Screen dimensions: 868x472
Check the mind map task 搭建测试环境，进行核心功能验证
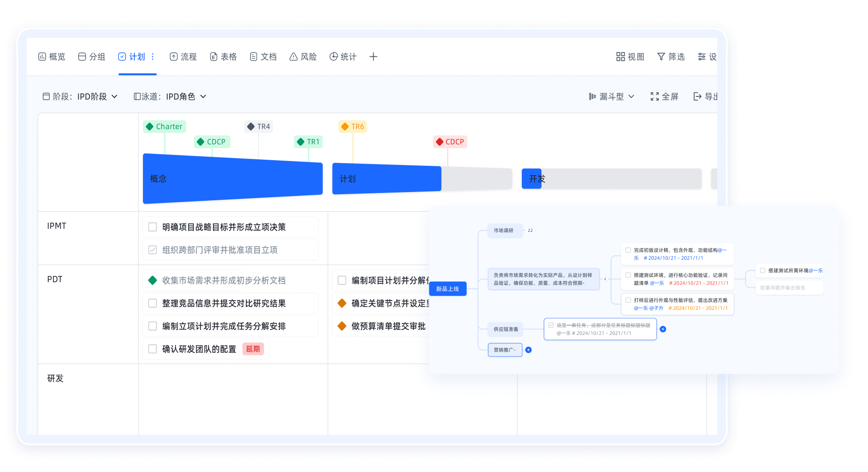click(628, 275)
